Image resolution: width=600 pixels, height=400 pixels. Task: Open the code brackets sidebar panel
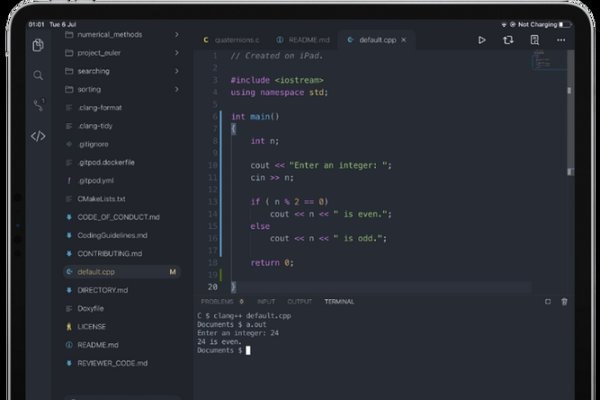(38, 136)
